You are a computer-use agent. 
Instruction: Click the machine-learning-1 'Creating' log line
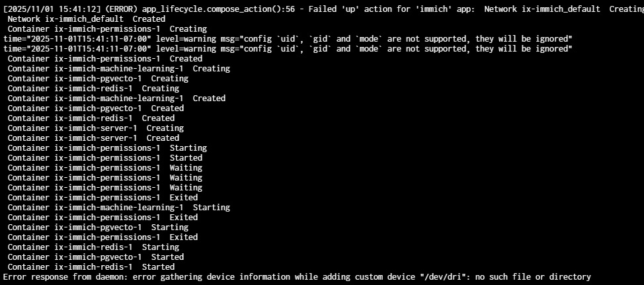(x=118, y=69)
